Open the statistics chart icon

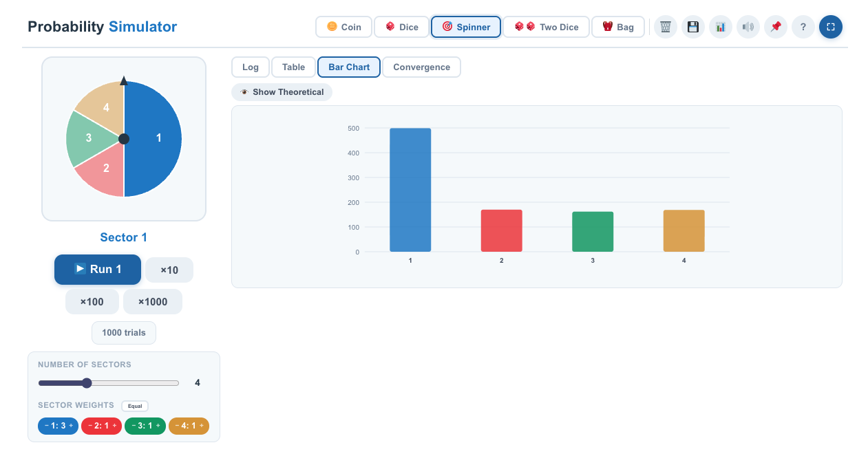(x=721, y=27)
